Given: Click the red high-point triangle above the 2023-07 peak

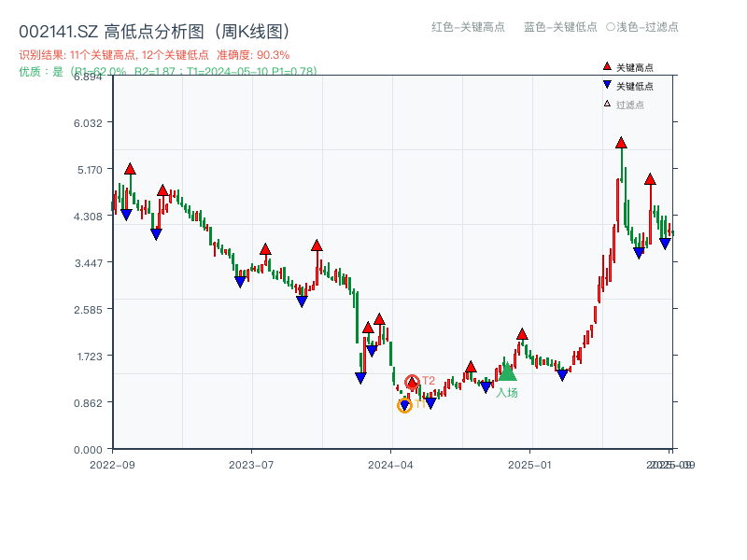Looking at the screenshot, I should click(266, 247).
